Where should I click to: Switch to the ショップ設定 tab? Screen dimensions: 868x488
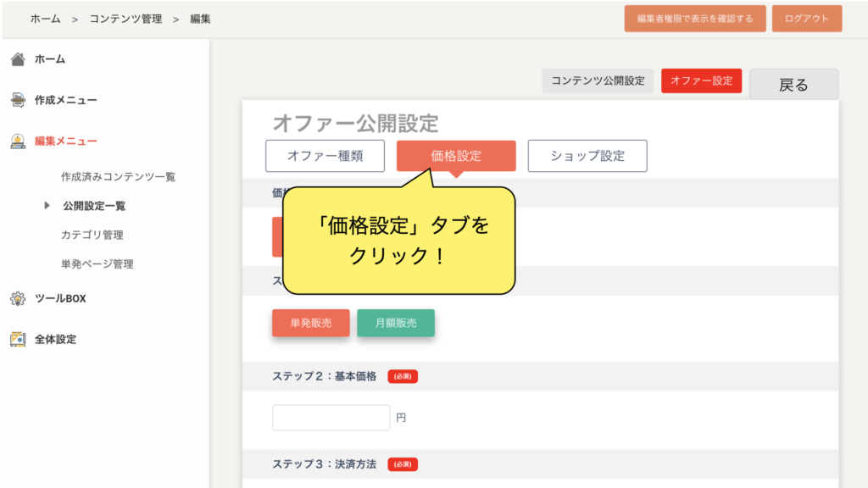point(587,156)
